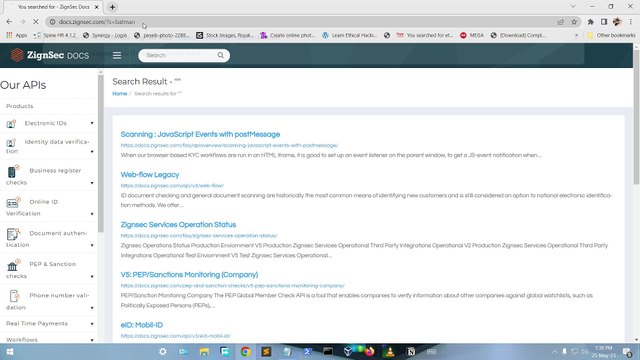Click the site information icon in address bar

[52, 22]
